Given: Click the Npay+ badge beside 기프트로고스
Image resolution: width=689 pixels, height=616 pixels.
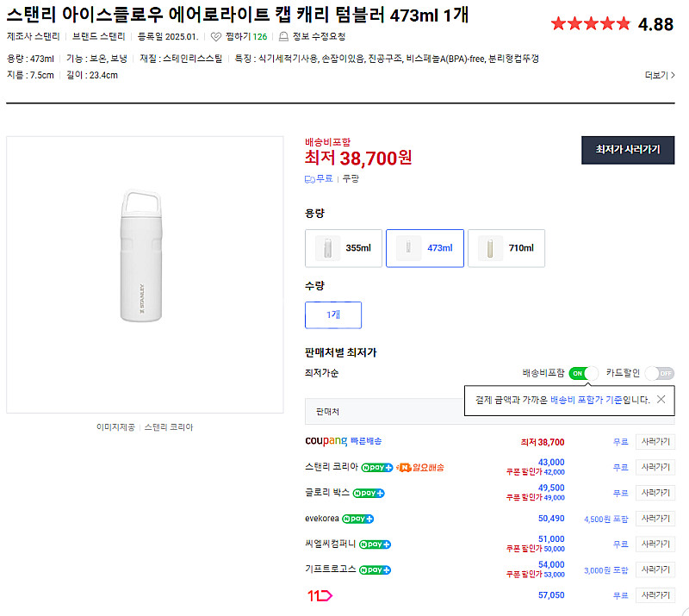Looking at the screenshot, I should 375,569.
